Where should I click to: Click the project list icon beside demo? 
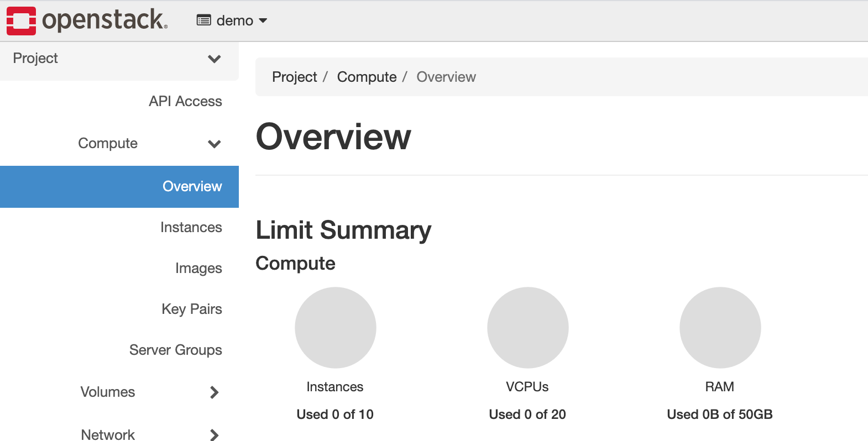click(x=204, y=20)
